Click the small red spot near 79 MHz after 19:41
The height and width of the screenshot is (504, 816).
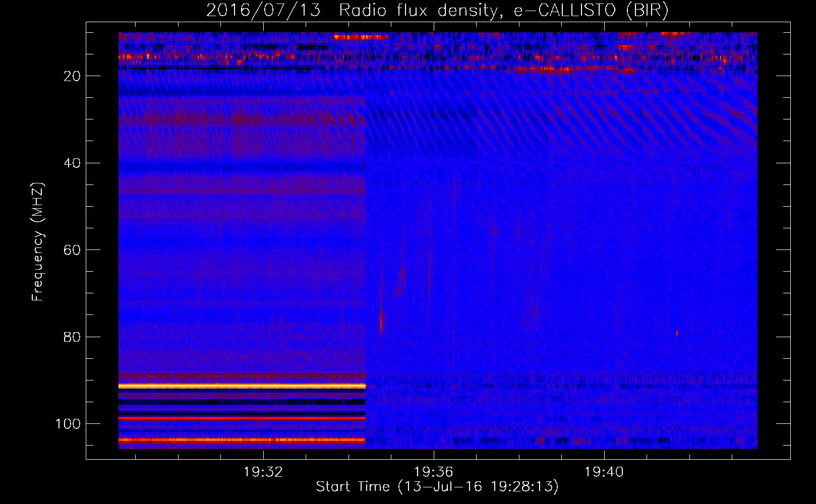pyautogui.click(x=677, y=333)
